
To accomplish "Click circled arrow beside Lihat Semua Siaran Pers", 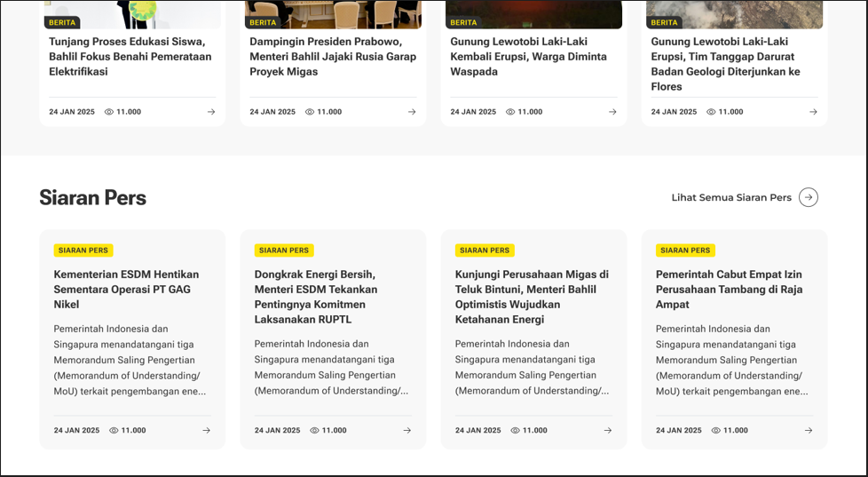I will [x=808, y=197].
